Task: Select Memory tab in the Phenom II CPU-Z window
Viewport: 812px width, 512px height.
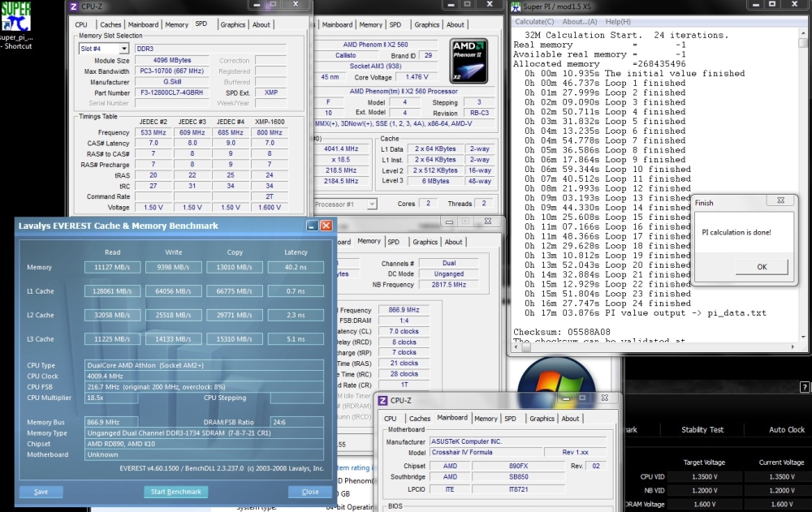Action: click(x=371, y=25)
